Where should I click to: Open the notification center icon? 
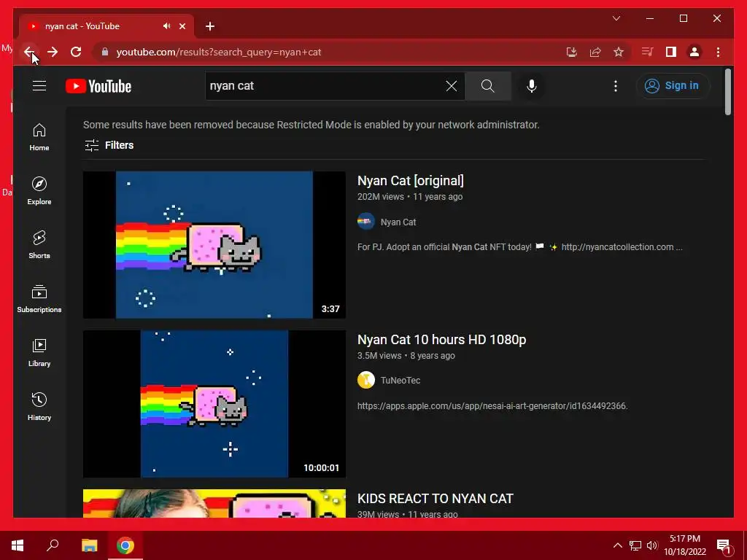coord(724,545)
